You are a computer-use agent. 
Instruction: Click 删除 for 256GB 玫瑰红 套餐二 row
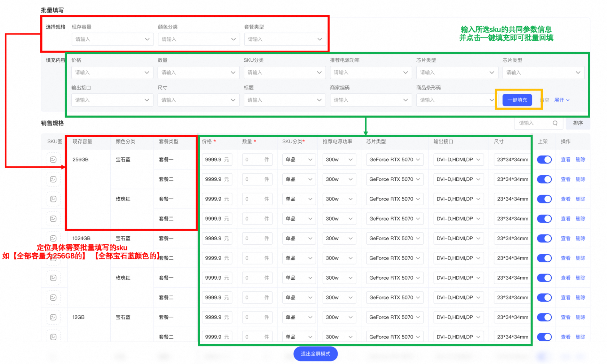pos(580,219)
